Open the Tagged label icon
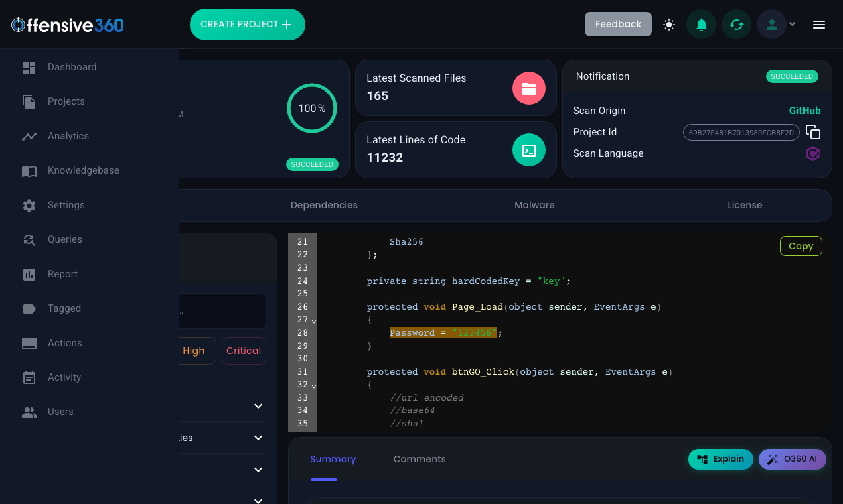 tap(29, 308)
